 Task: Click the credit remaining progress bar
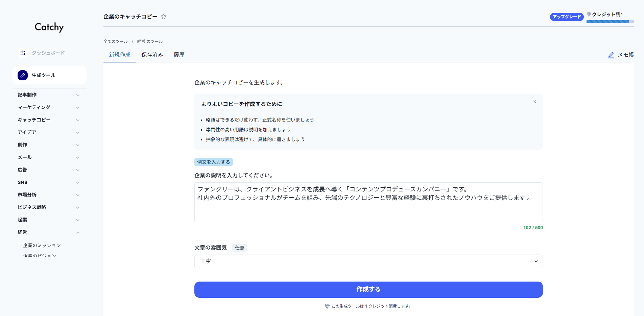[x=610, y=22]
